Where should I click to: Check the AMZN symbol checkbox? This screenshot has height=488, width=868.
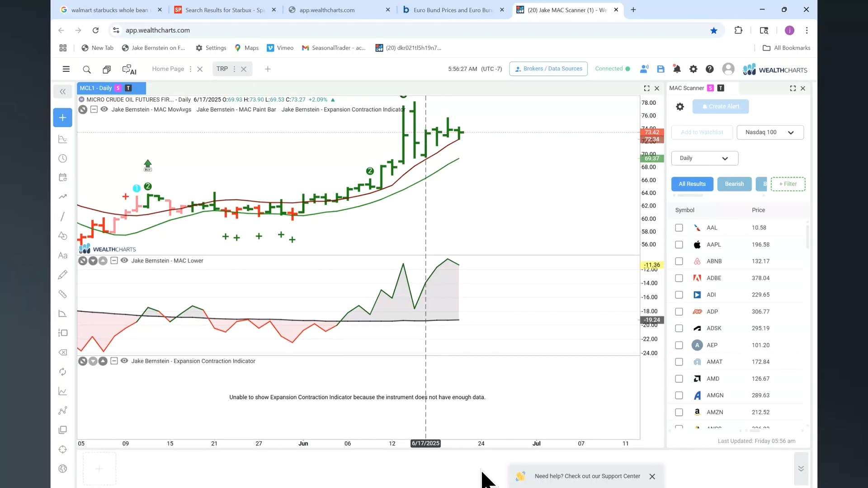679,412
